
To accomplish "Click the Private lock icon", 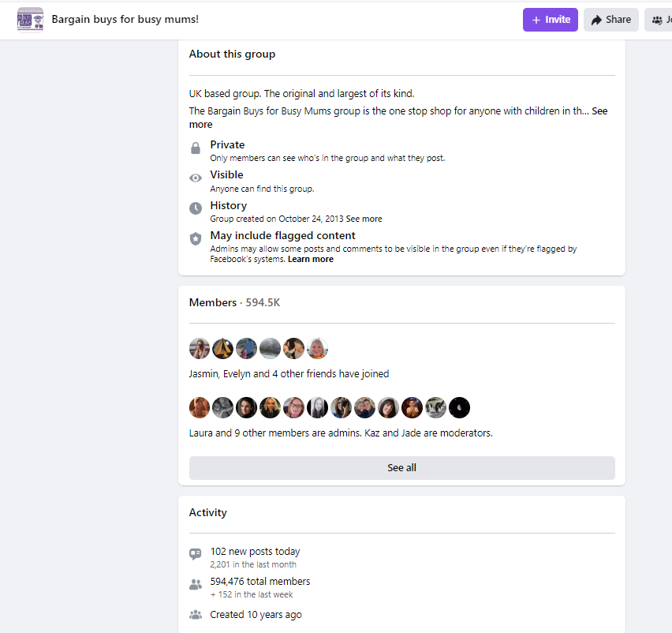I will 196,148.
